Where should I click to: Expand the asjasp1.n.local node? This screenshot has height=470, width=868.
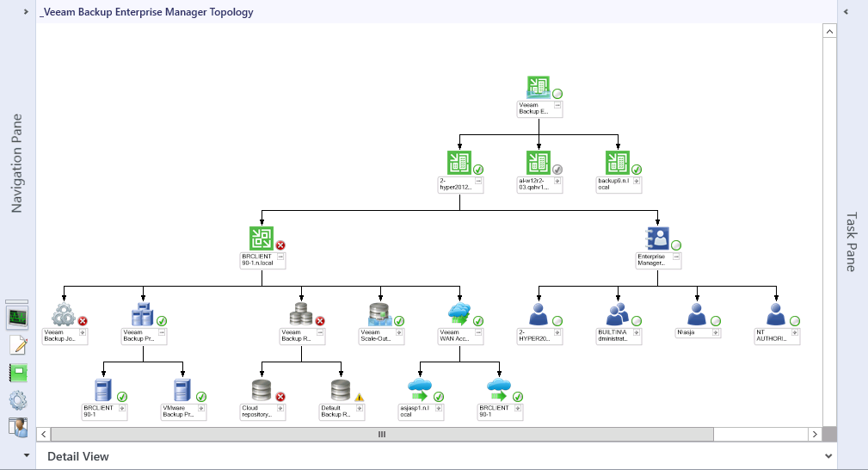(439, 409)
